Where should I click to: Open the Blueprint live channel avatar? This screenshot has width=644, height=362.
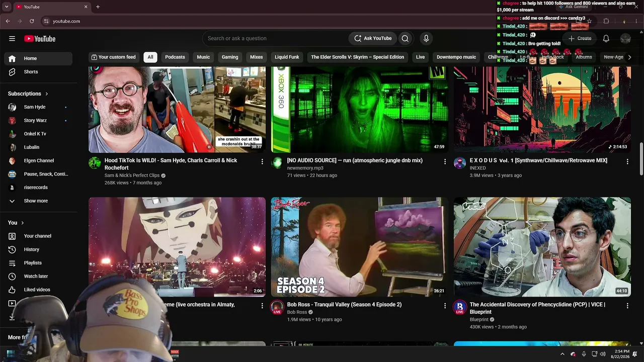460,307
